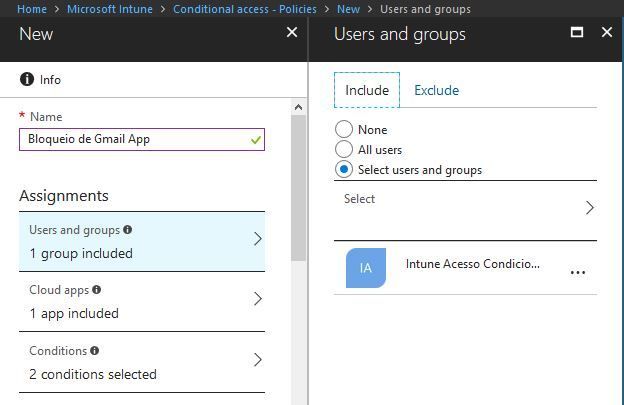Click the info icon beside Users and groups
624x405 pixels.
tap(128, 230)
